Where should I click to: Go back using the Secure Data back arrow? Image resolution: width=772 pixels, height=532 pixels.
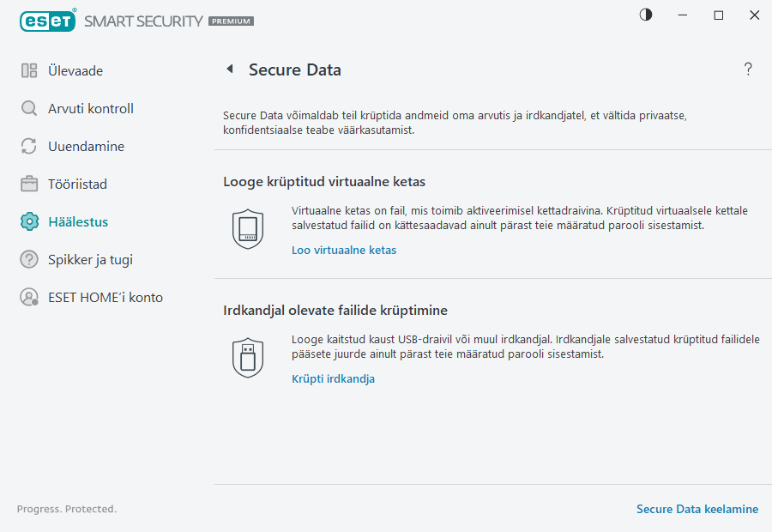coord(229,69)
